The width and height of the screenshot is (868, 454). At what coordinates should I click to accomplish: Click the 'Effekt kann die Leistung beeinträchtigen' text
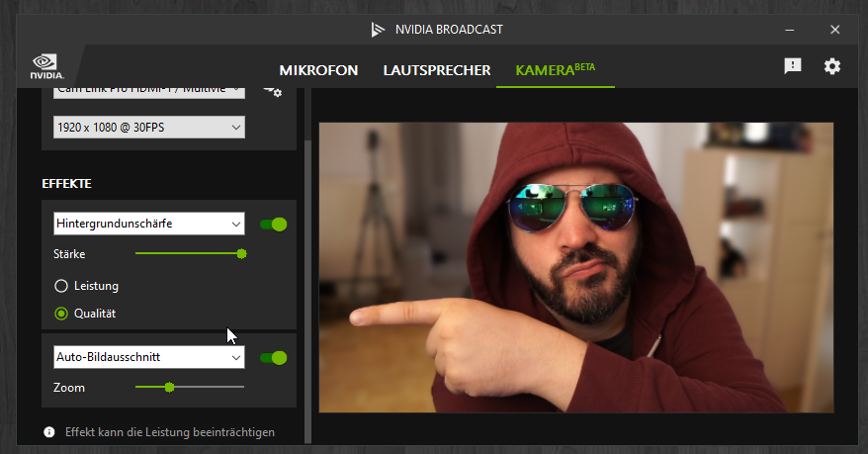(x=170, y=432)
